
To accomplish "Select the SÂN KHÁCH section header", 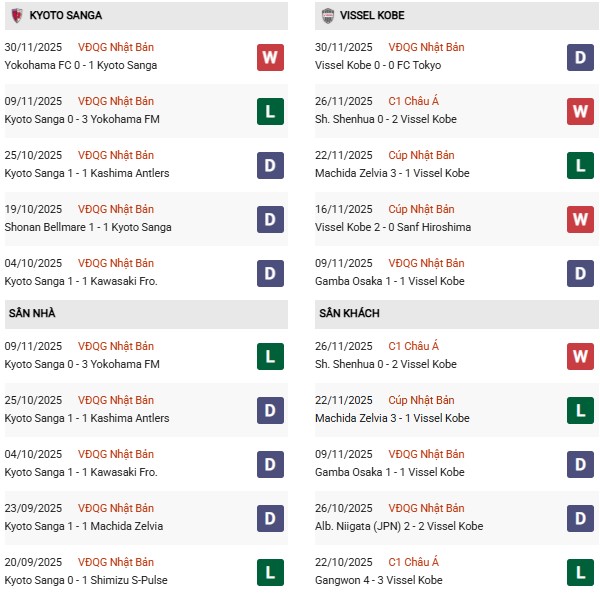I will coord(349,314).
